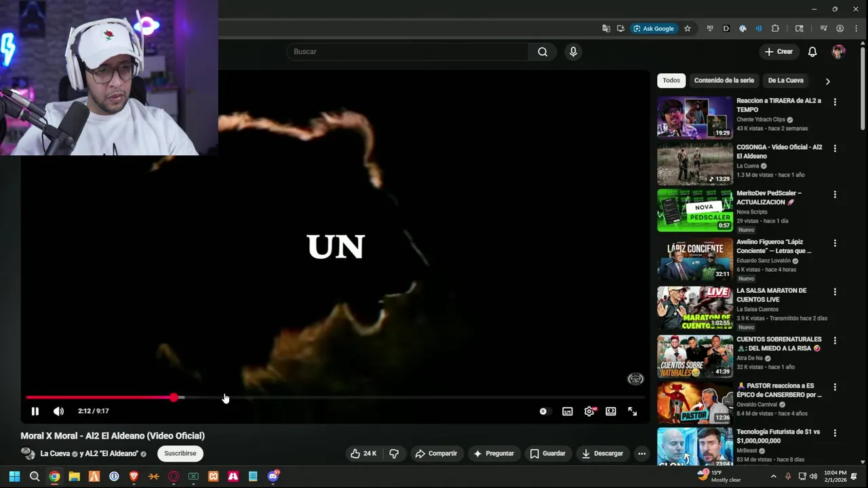This screenshot has width=868, height=488.
Task: Open options menu for LA SALSA MARATON video
Action: click(835, 291)
